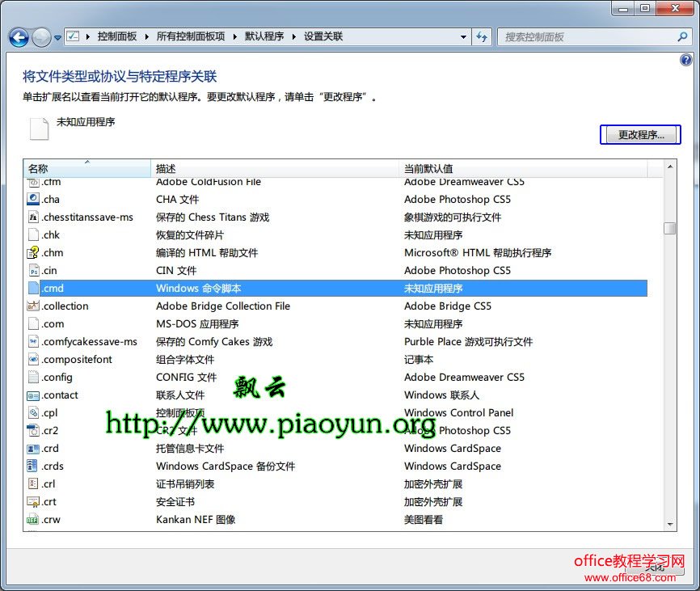The height and width of the screenshot is (591, 700).
Task: Select MS-DOS 应用程序 description
Action: [x=197, y=323]
